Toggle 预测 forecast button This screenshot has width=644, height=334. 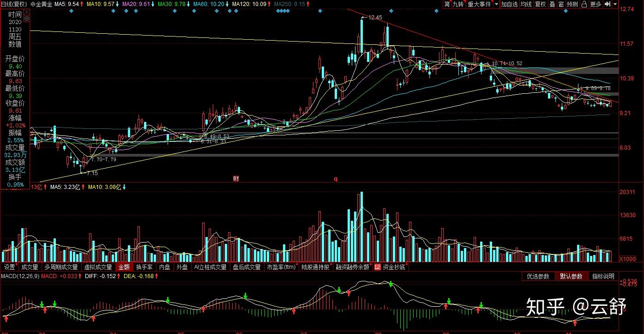click(x=572, y=4)
